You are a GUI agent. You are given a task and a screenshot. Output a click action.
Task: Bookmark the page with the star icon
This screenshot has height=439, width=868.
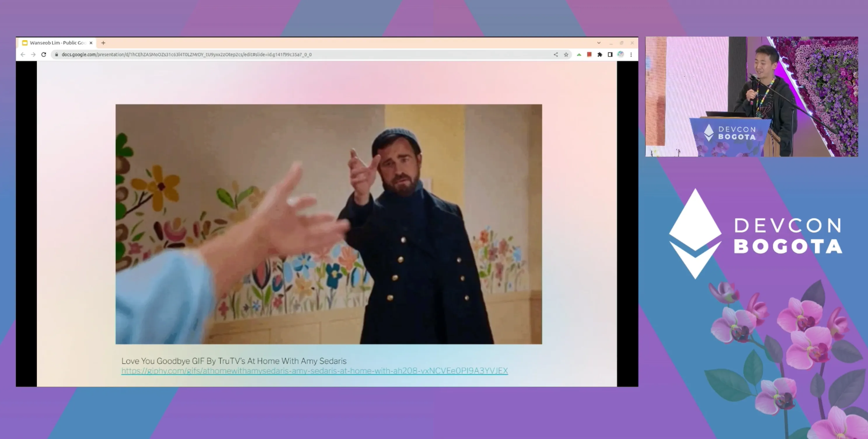click(566, 54)
